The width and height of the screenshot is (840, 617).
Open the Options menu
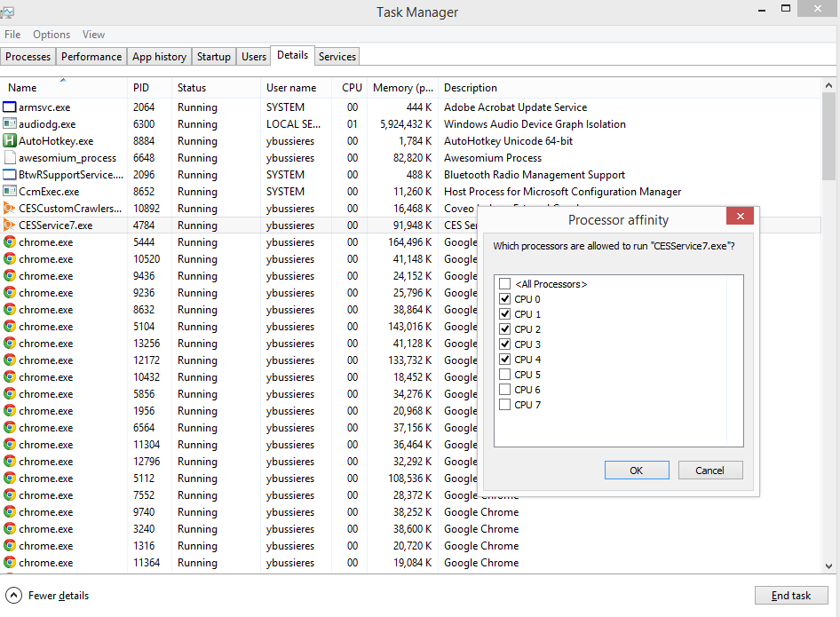pyautogui.click(x=52, y=35)
